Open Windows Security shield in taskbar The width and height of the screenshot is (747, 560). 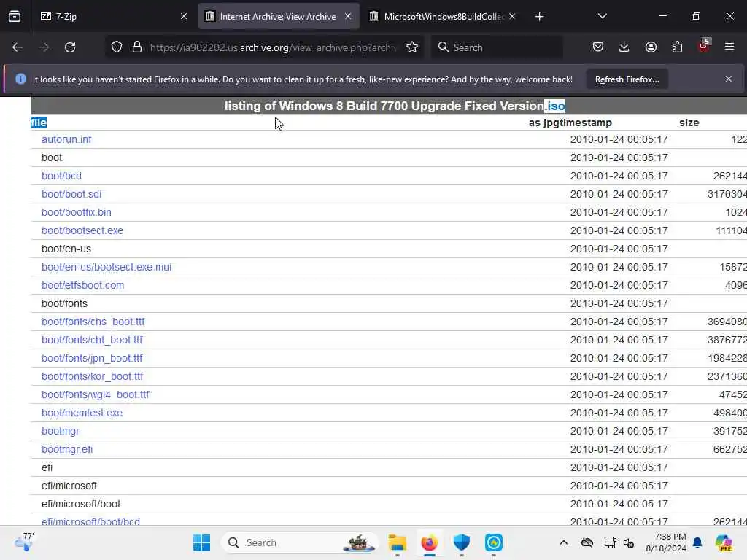[x=462, y=542]
